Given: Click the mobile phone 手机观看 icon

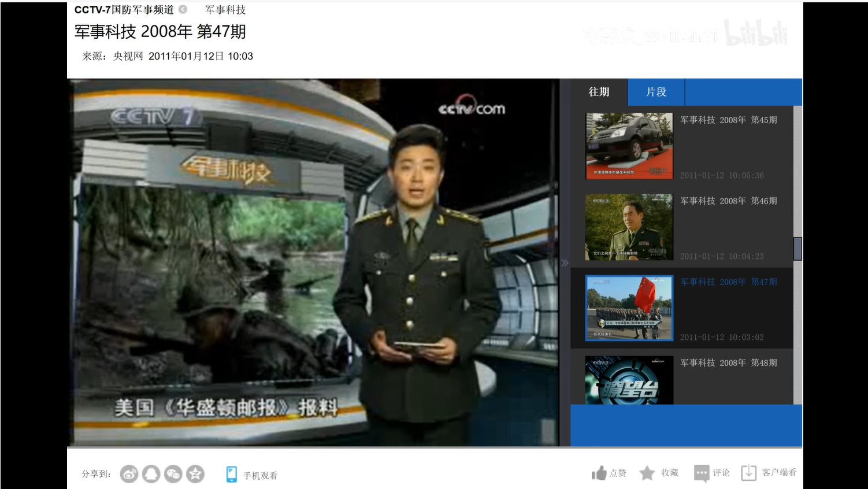Looking at the screenshot, I should (231, 475).
